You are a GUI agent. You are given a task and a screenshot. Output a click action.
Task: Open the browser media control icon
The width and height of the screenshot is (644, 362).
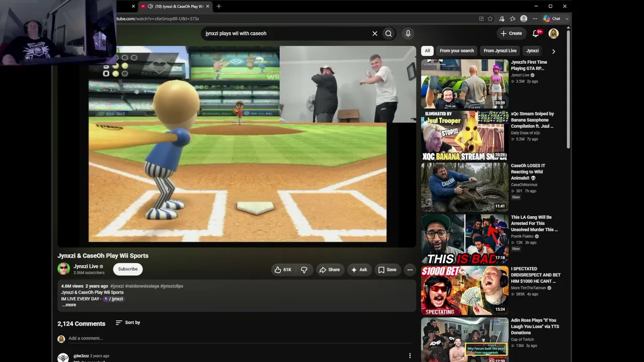pos(502,19)
